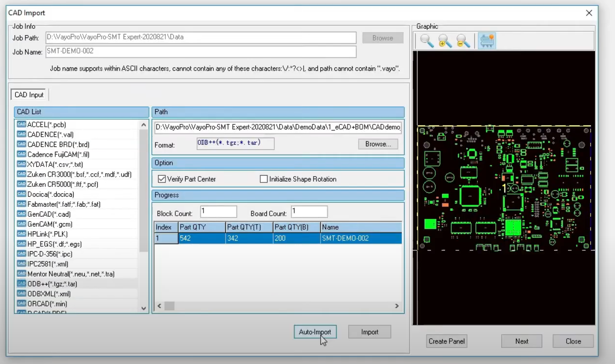Click the table cell showing 200
Image resolution: width=615 pixels, height=364 pixels.
click(297, 238)
